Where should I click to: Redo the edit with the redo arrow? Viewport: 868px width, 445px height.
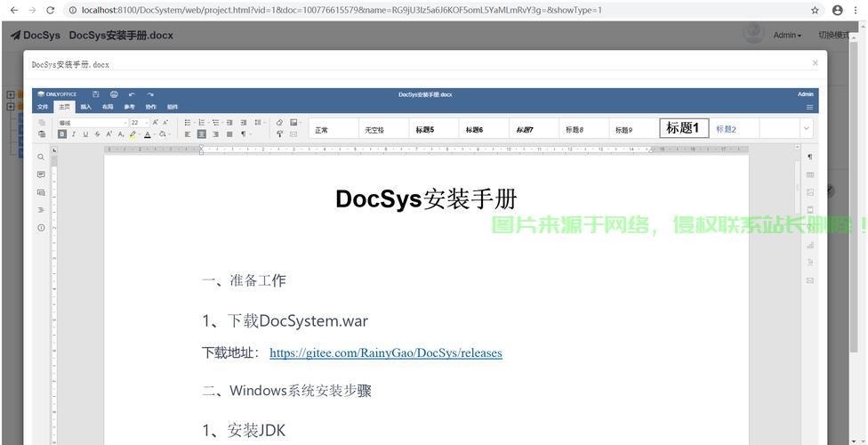click(150, 94)
